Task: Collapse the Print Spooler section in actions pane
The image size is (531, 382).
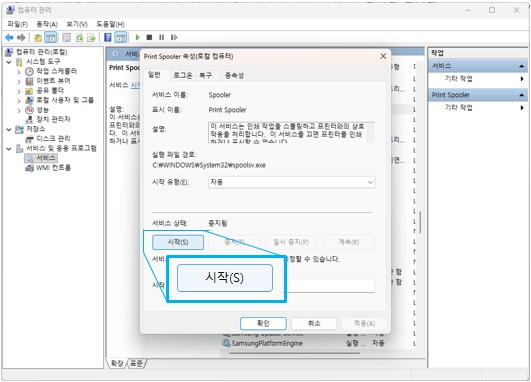Action: (x=522, y=95)
